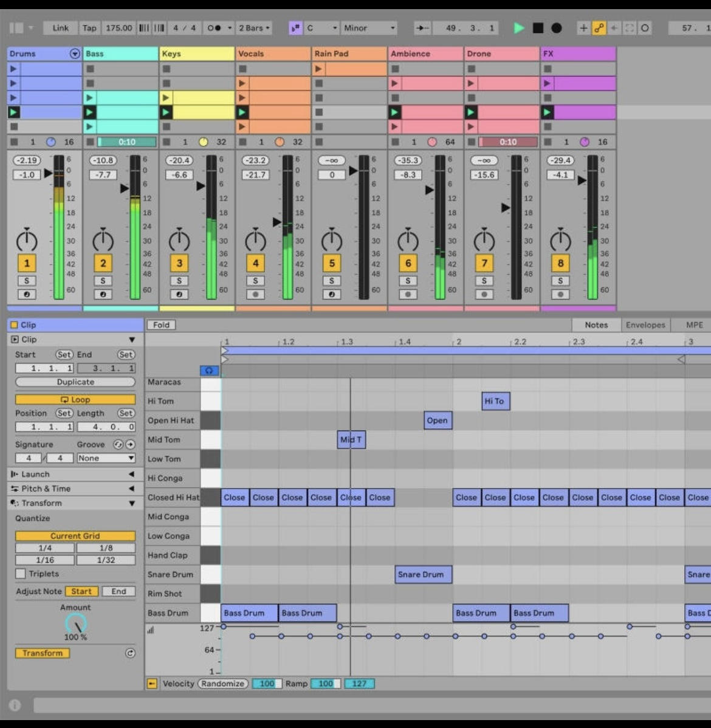
Task: Open the 2 Bars quantization dropdown
Action: [x=254, y=28]
